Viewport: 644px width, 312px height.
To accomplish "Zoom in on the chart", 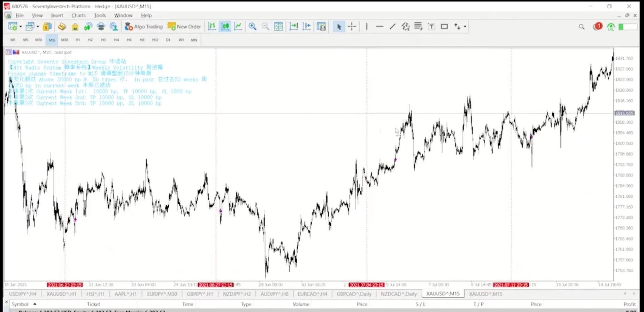I will (x=253, y=26).
